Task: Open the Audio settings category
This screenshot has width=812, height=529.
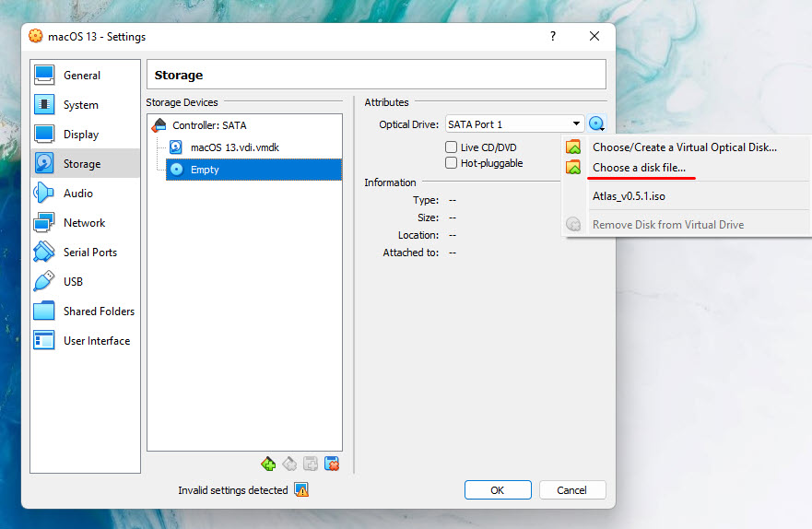Action: (x=85, y=193)
